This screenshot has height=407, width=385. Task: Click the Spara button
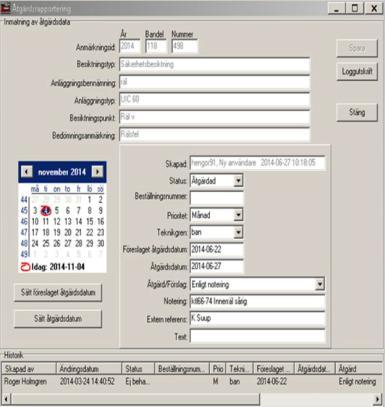click(357, 48)
